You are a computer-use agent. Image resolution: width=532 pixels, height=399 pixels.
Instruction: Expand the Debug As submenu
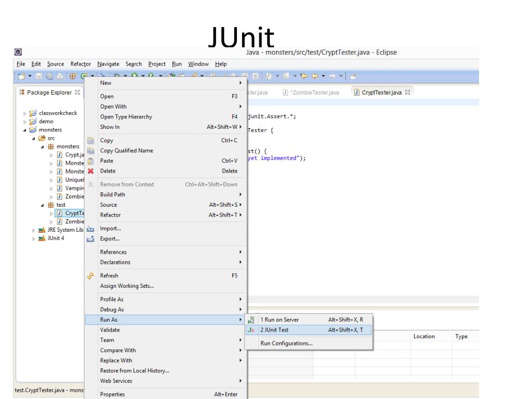pos(166,310)
